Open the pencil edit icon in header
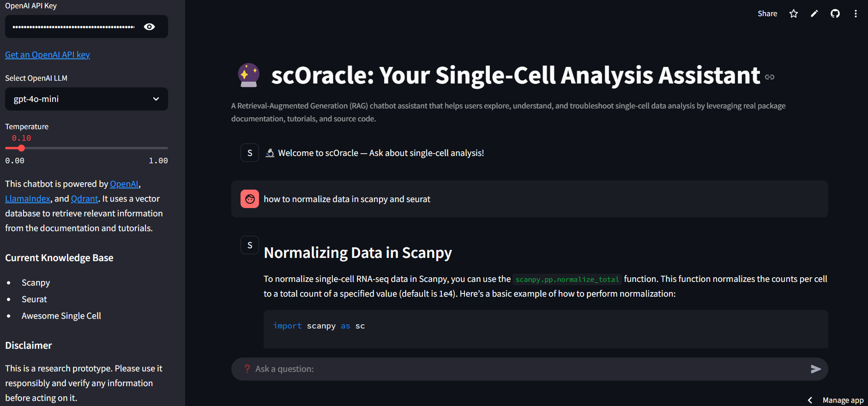 click(x=814, y=14)
